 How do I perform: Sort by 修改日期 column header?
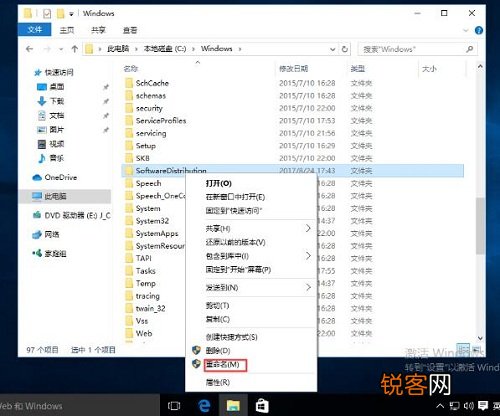pos(293,69)
